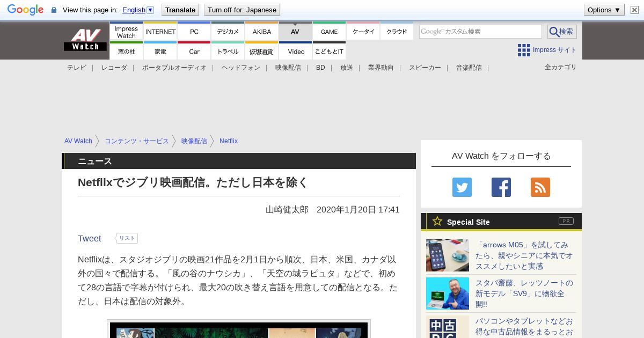Click 映像配信 breadcrumb link
Screen dimensions: 644x338
click(x=194, y=141)
